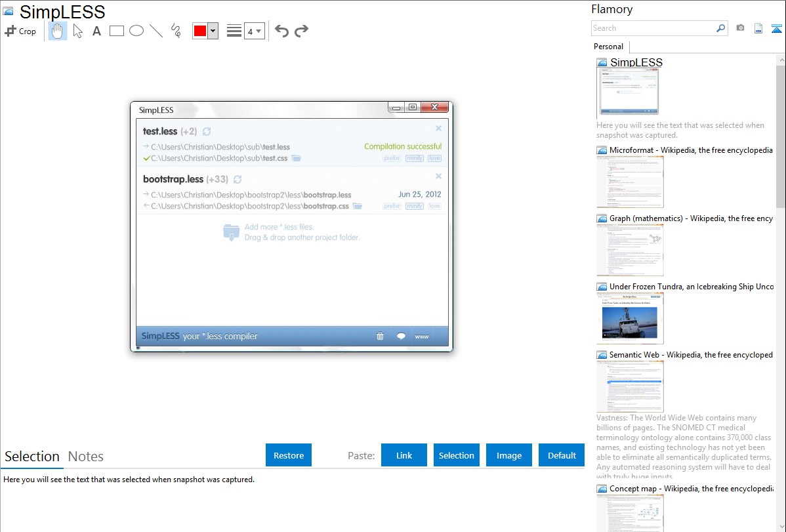Click the 'Jun 25, 2012' date text
This screenshot has height=532, width=786.
[419, 194]
